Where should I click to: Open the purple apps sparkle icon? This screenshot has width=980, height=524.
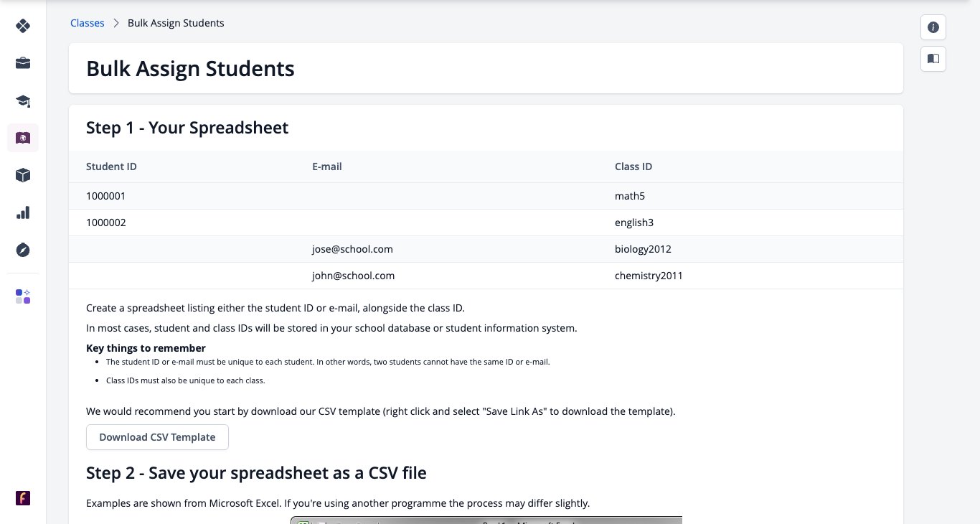coord(23,296)
